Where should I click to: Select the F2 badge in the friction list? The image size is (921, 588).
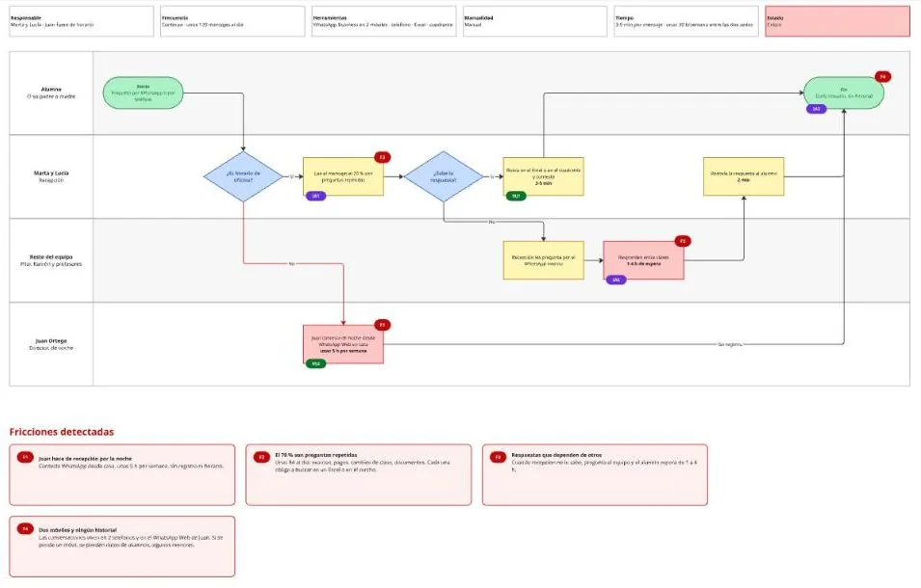click(261, 457)
